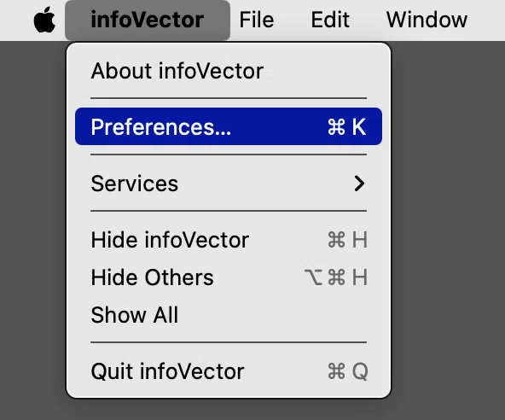The width and height of the screenshot is (505, 420).
Task: Select the highlighted Preferences… item
Action: pyautogui.click(x=229, y=126)
